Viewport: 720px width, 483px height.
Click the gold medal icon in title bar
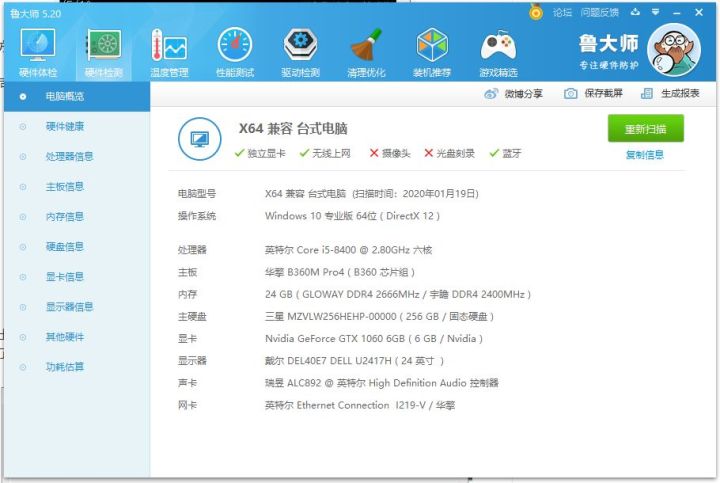pos(535,11)
